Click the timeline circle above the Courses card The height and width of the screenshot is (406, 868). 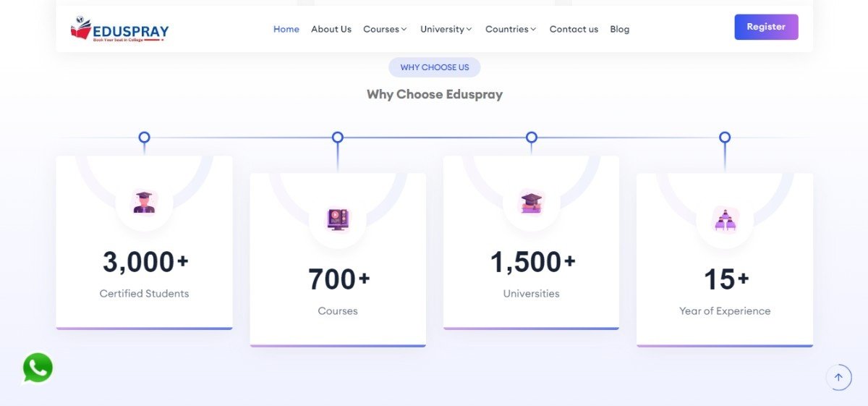[338, 138]
